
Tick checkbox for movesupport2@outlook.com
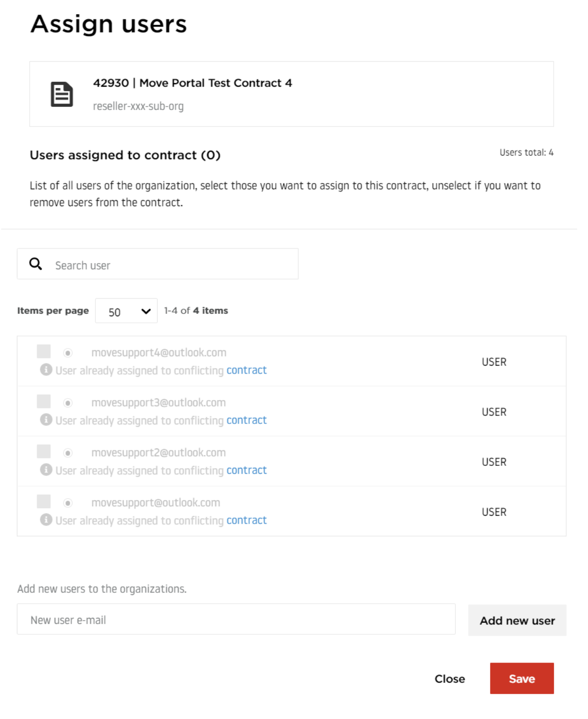click(44, 452)
